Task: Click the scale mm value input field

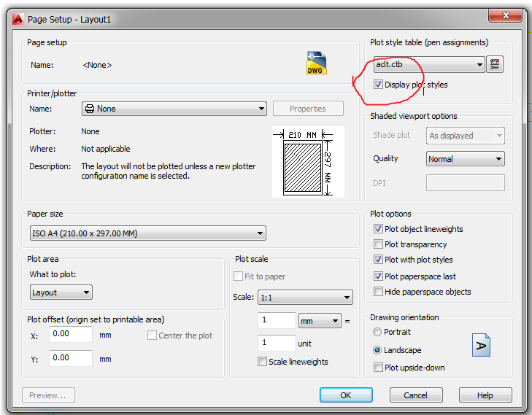Action: pos(277,320)
